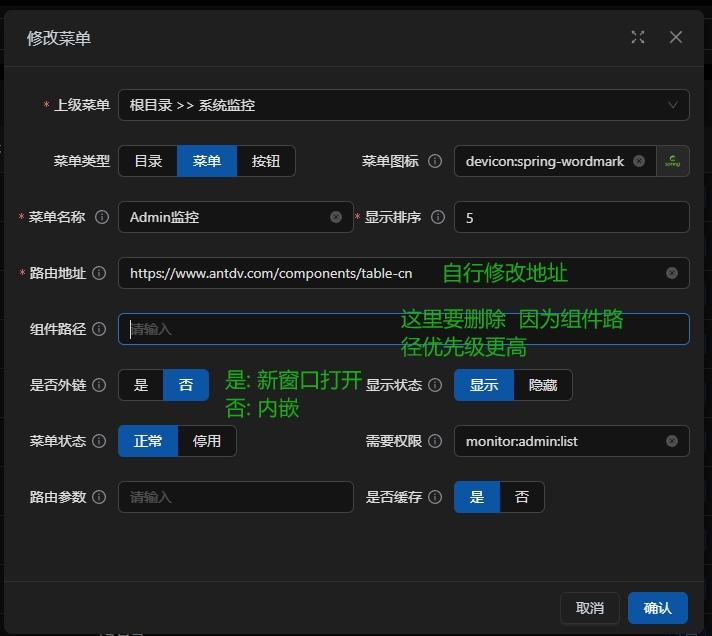Click help icon beside 是否外链 label
Screen dimensions: 712x636
pyautogui.click(x=99, y=385)
